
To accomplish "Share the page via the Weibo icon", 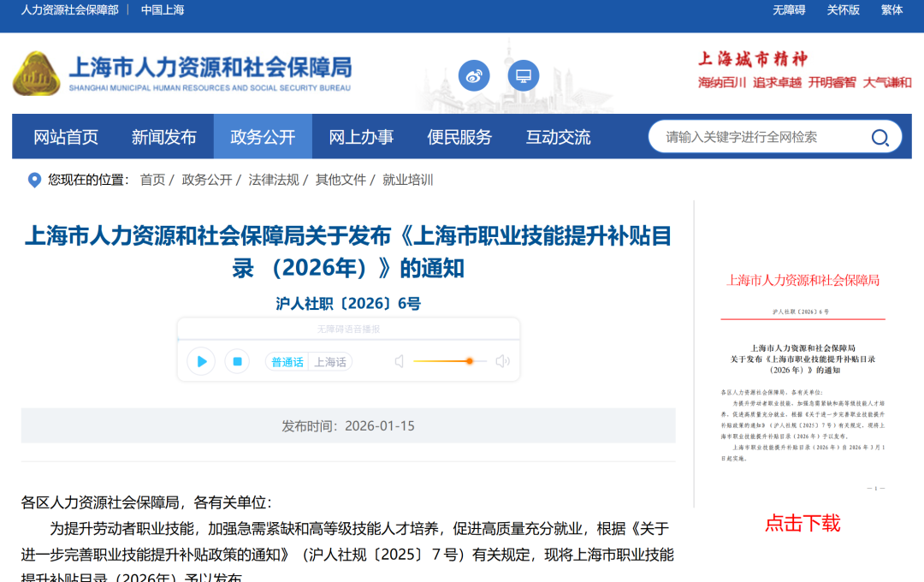I will coord(474,75).
